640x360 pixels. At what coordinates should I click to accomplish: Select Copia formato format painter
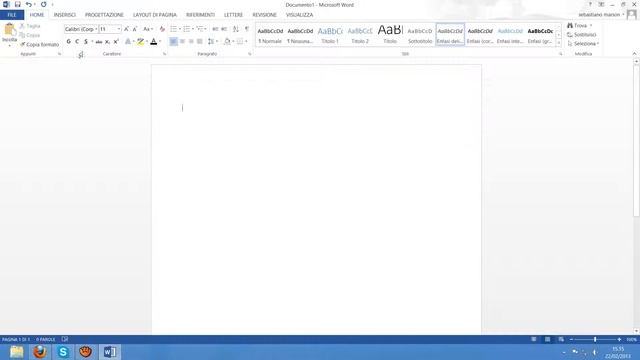click(x=39, y=44)
